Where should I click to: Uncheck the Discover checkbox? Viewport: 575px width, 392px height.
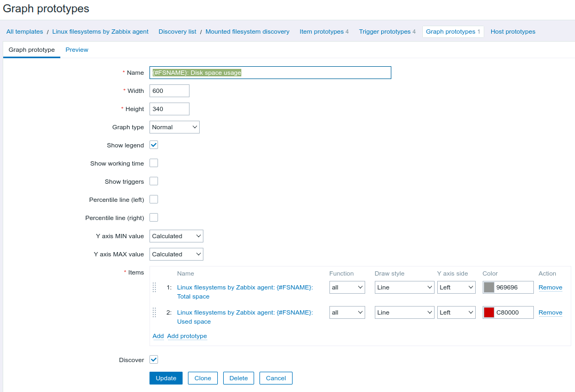point(154,360)
